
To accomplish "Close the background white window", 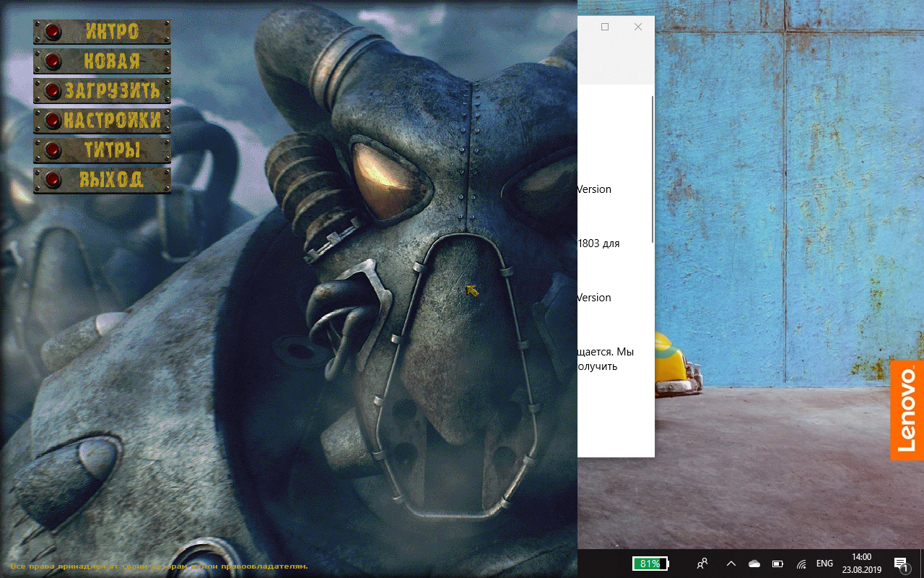I will [x=638, y=27].
